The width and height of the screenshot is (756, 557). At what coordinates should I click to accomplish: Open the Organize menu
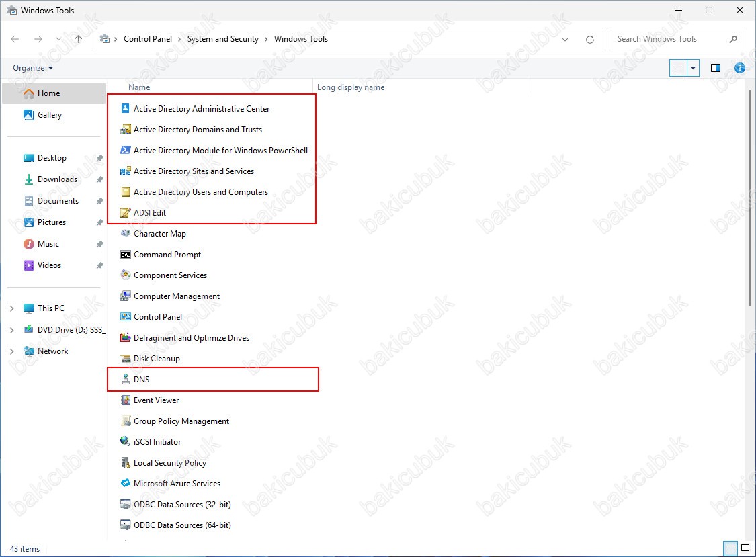[x=33, y=68]
